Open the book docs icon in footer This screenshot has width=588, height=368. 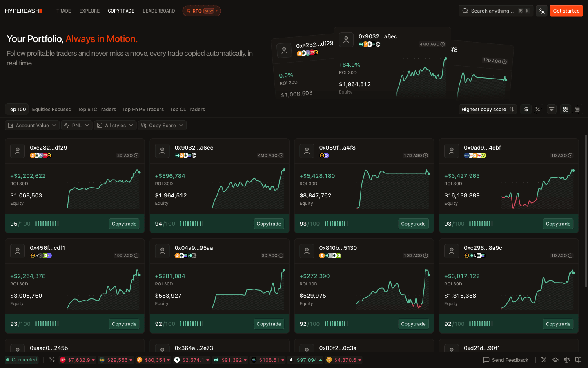coord(578,360)
